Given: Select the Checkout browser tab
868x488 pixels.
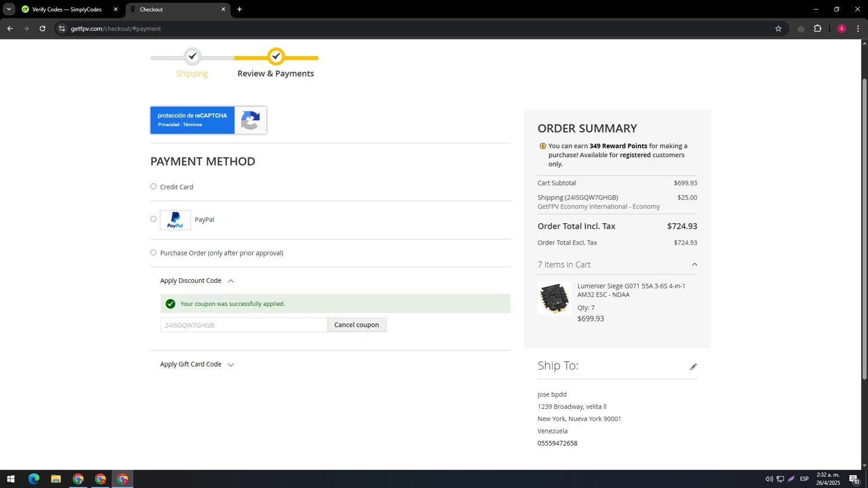Looking at the screenshot, I should (174, 9).
